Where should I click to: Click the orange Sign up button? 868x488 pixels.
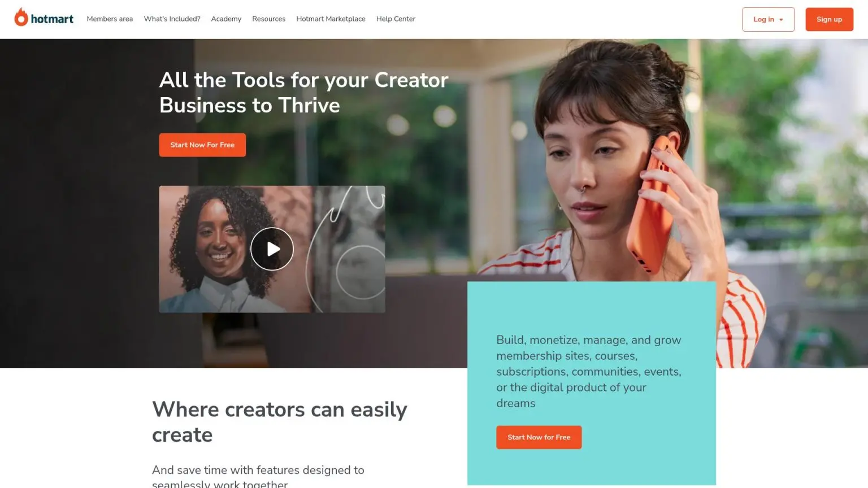829,19
